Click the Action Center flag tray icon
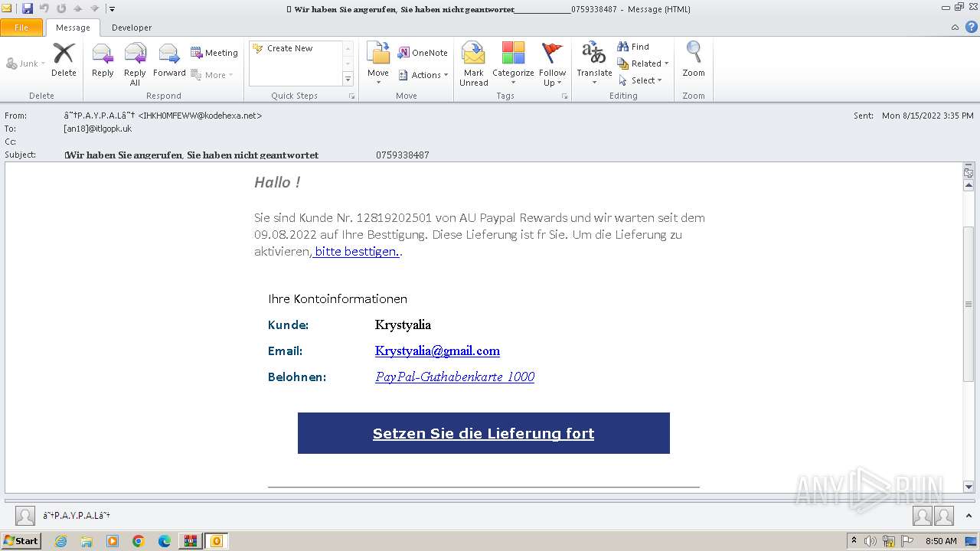Screen dimensions: 980x551 coord(906,541)
